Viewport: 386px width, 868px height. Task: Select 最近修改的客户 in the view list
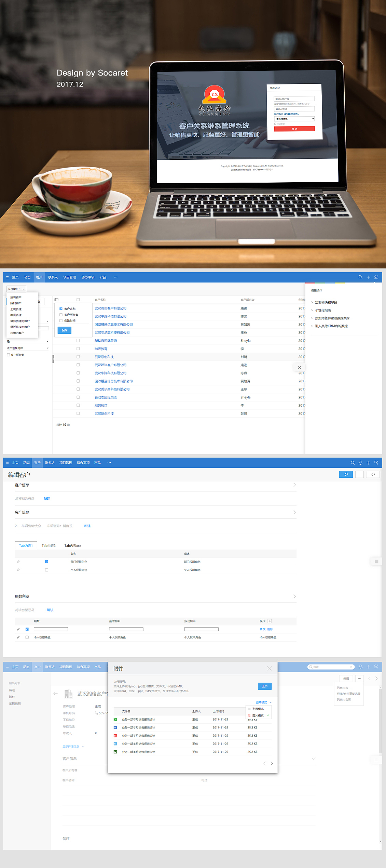(x=20, y=327)
